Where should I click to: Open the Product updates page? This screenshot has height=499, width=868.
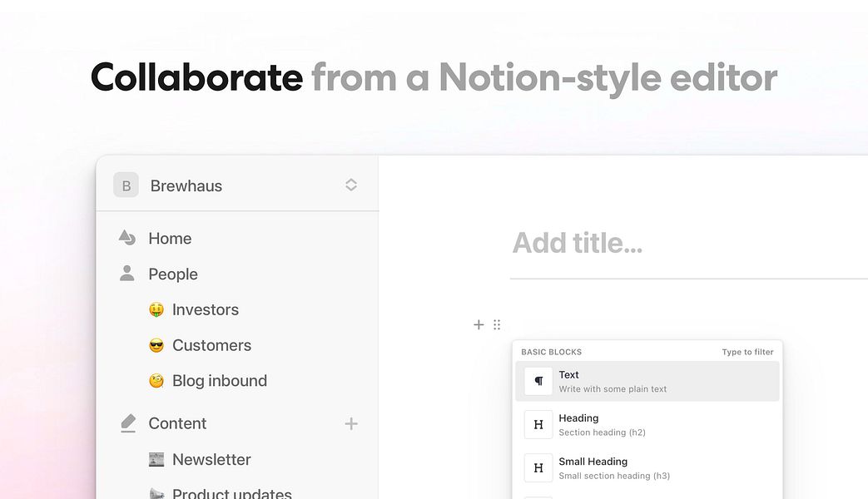point(232,493)
